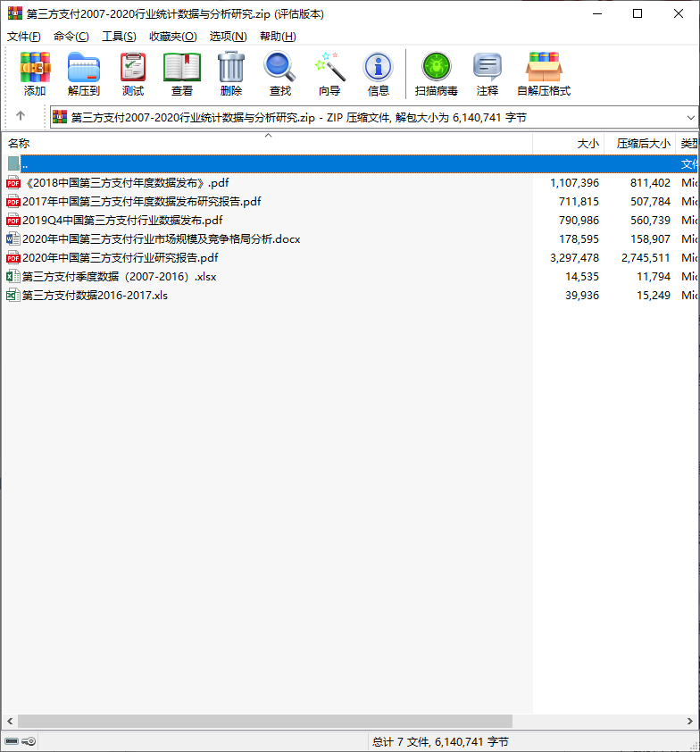Open the Comment (注释) icon

point(487,74)
